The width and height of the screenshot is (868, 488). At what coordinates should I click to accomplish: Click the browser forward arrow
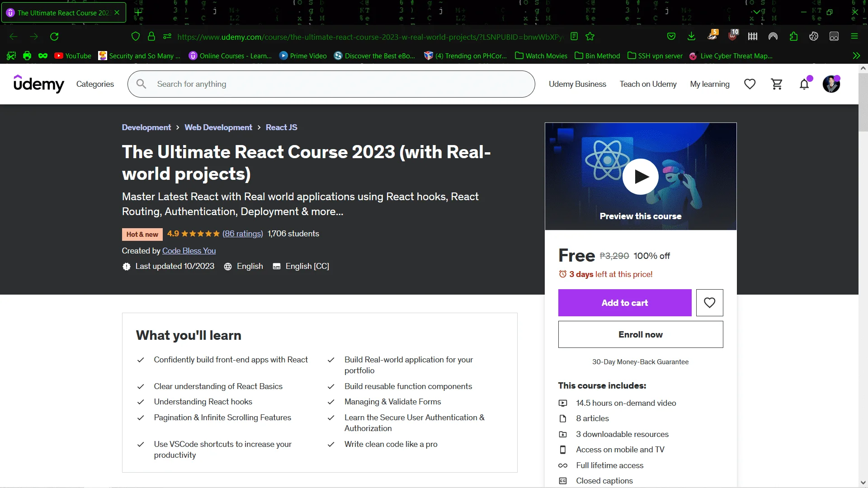point(34,37)
